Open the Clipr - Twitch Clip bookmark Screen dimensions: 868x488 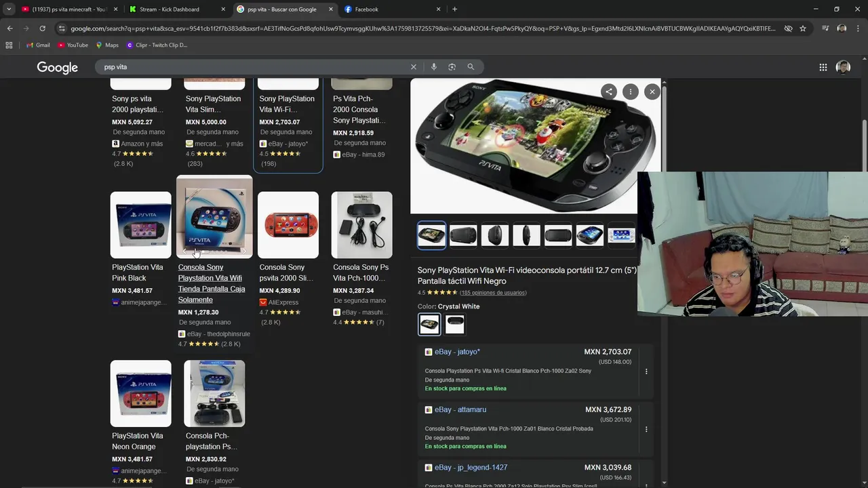point(157,45)
